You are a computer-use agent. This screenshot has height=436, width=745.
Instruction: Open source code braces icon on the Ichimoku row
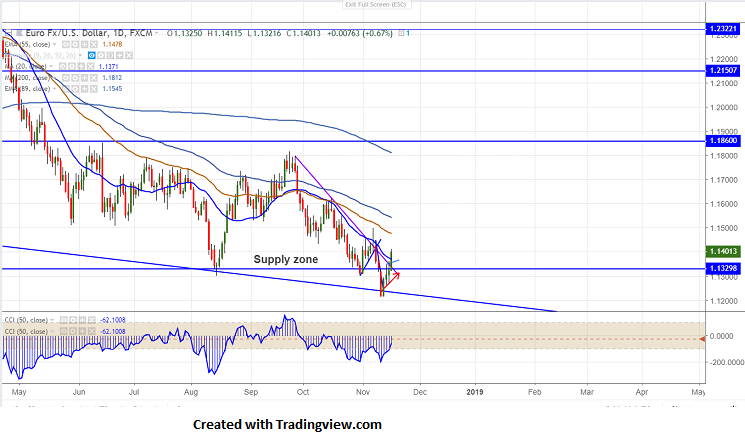[x=110, y=56]
